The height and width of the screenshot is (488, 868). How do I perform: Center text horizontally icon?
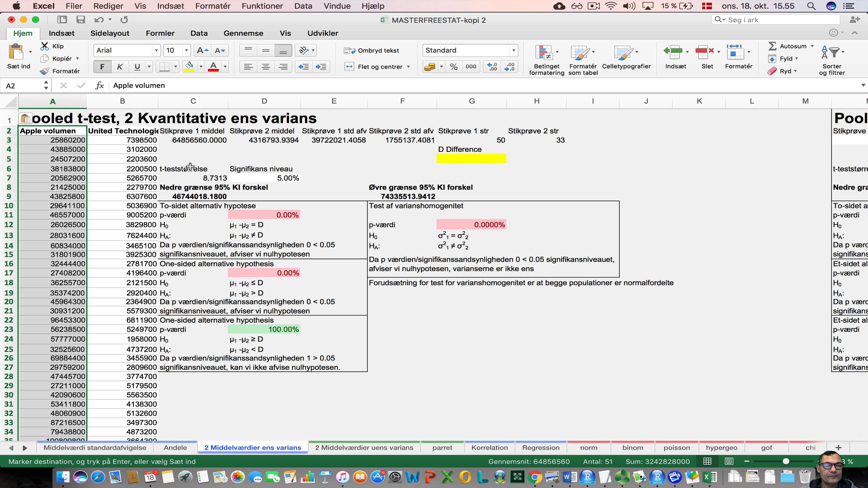[266, 67]
